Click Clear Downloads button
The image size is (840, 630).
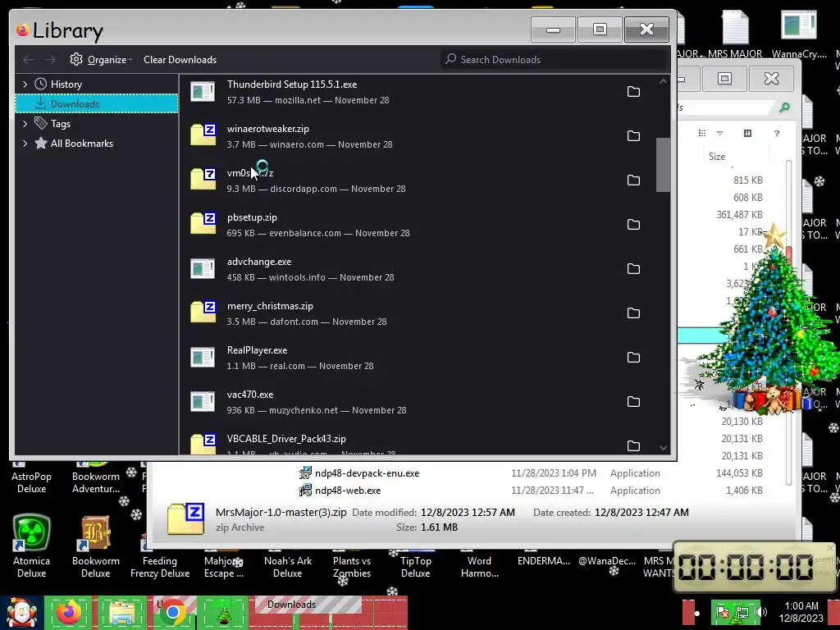point(180,59)
